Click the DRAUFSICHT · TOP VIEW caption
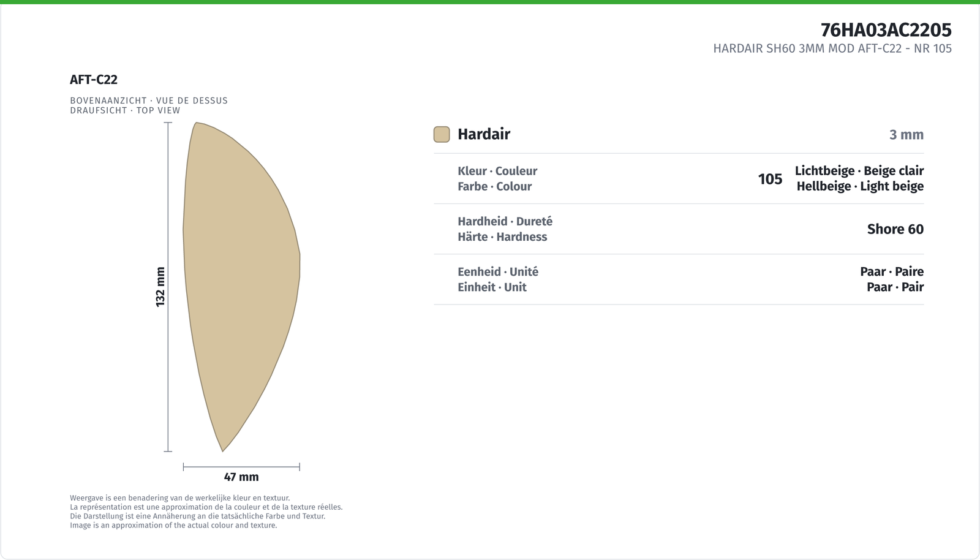The image size is (980, 560). coord(125,110)
